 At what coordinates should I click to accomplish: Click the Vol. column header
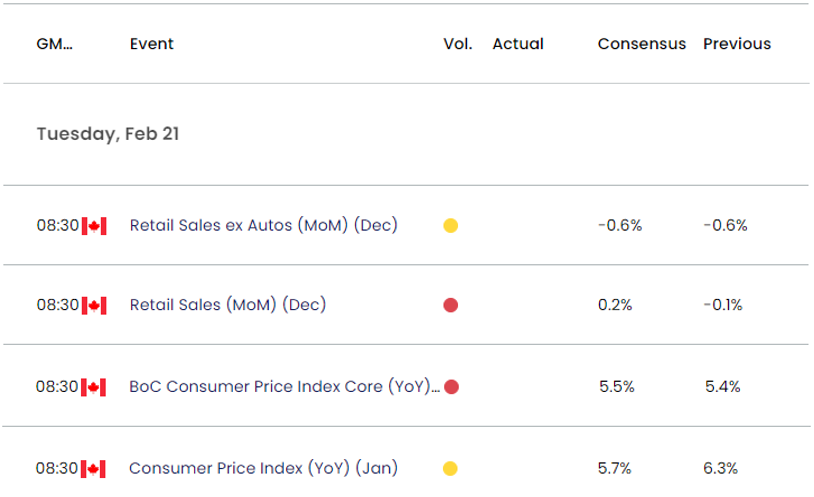tap(457, 44)
